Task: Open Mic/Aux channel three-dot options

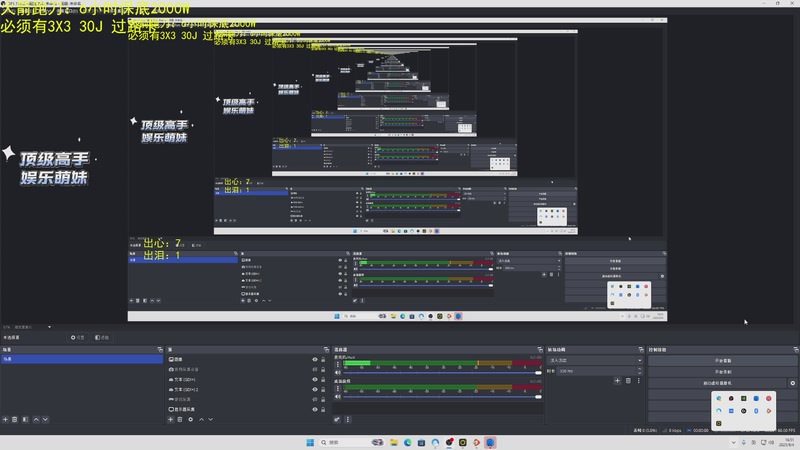Action: (x=337, y=364)
